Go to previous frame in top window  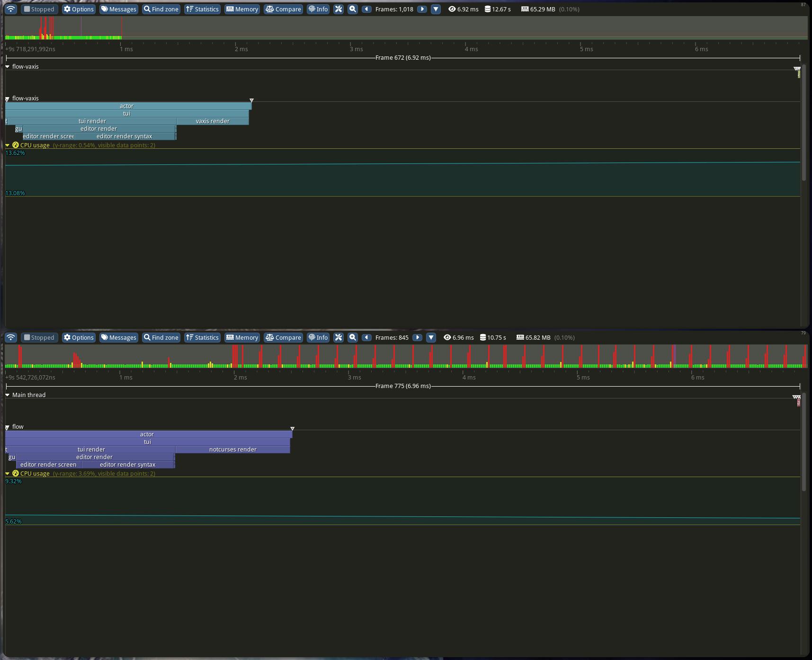tap(366, 9)
